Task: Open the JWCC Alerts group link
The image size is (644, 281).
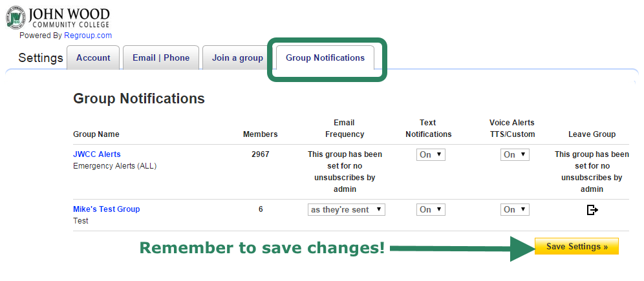Action: click(x=97, y=154)
